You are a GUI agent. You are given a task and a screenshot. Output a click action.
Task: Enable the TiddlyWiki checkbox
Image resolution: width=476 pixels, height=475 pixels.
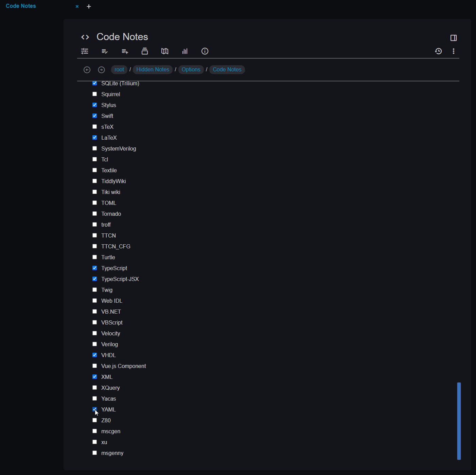(95, 181)
